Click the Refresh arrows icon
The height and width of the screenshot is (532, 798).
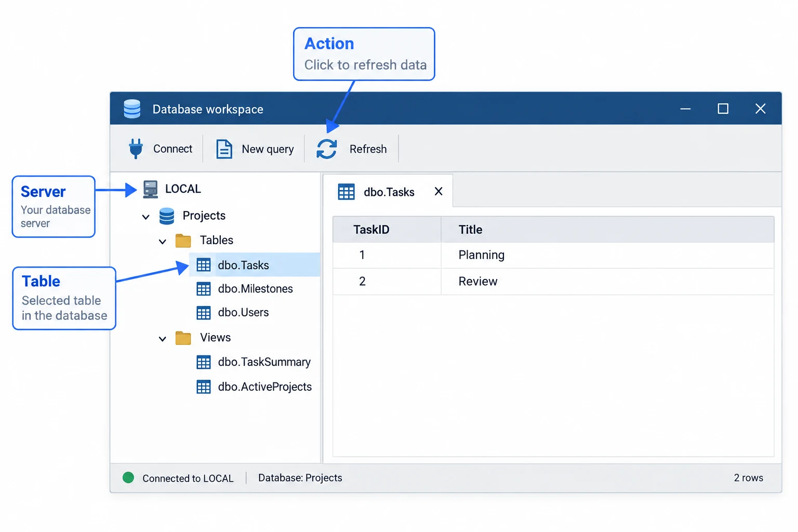click(x=327, y=149)
